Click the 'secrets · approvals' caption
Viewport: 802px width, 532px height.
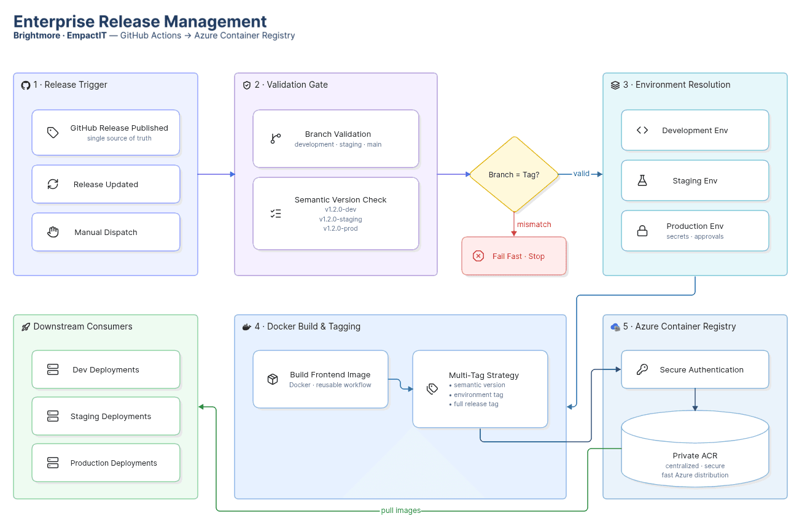point(695,237)
